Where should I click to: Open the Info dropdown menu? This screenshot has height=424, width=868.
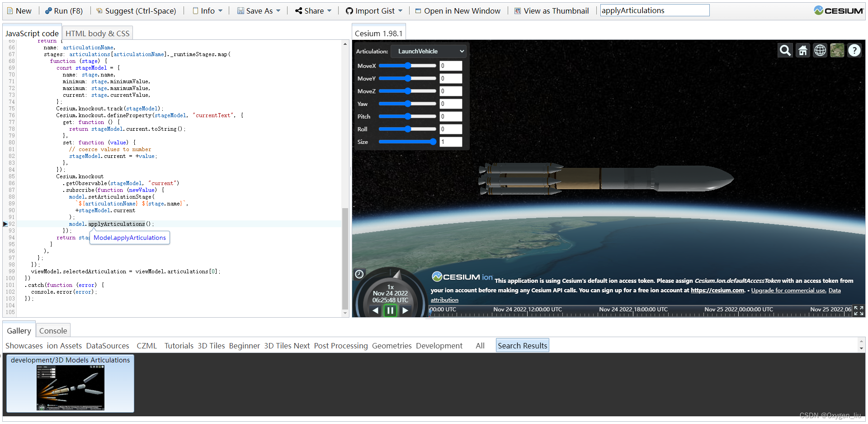coord(207,11)
